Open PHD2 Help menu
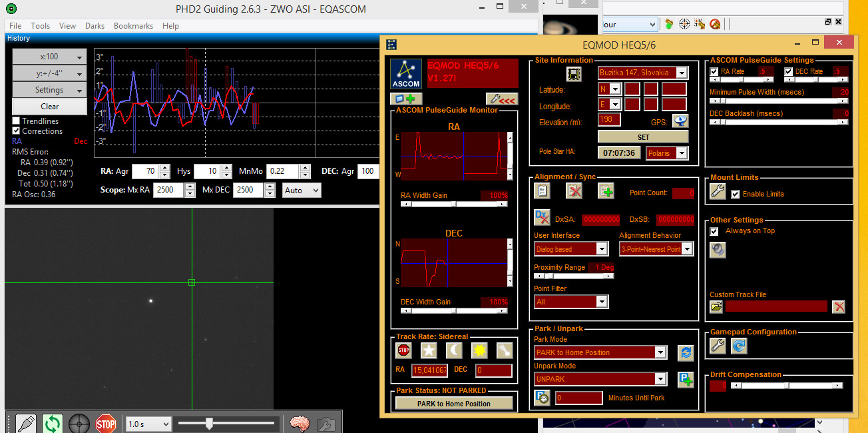Viewport: 868px width, 433px height. click(170, 26)
